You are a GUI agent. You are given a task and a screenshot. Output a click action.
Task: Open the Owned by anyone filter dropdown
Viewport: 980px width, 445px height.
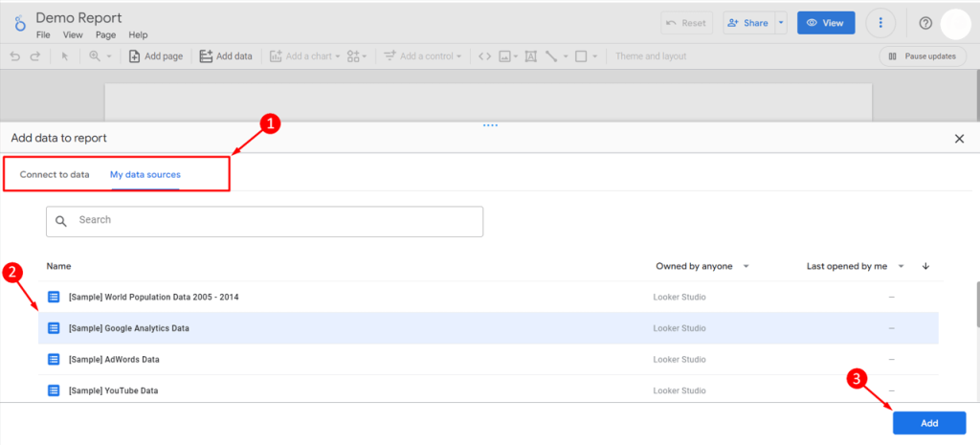[702, 266]
